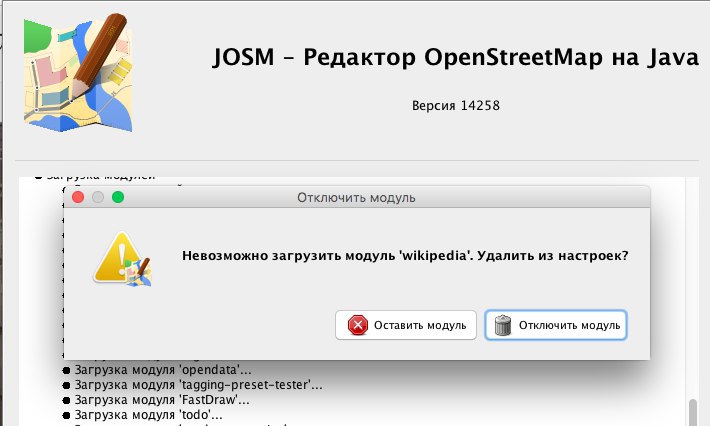Viewport: 710px width, 426px height.
Task: Click the 'Оставить модуль' button
Action: coord(406,325)
